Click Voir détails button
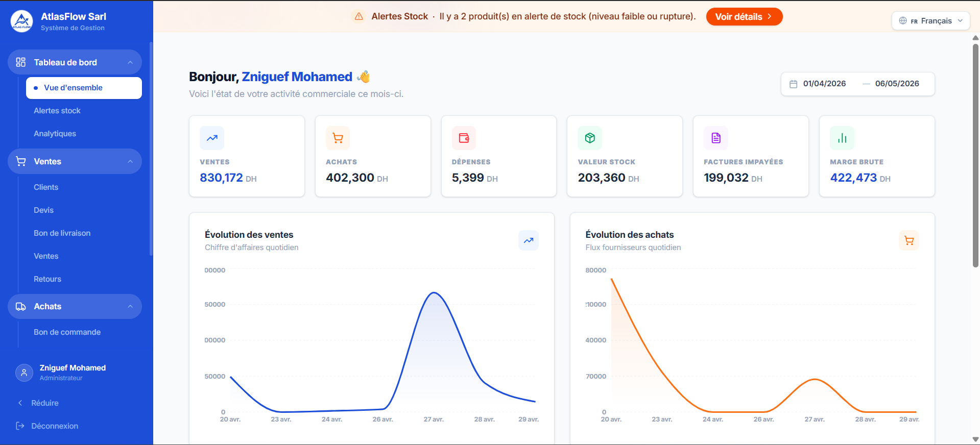 pyautogui.click(x=744, y=16)
